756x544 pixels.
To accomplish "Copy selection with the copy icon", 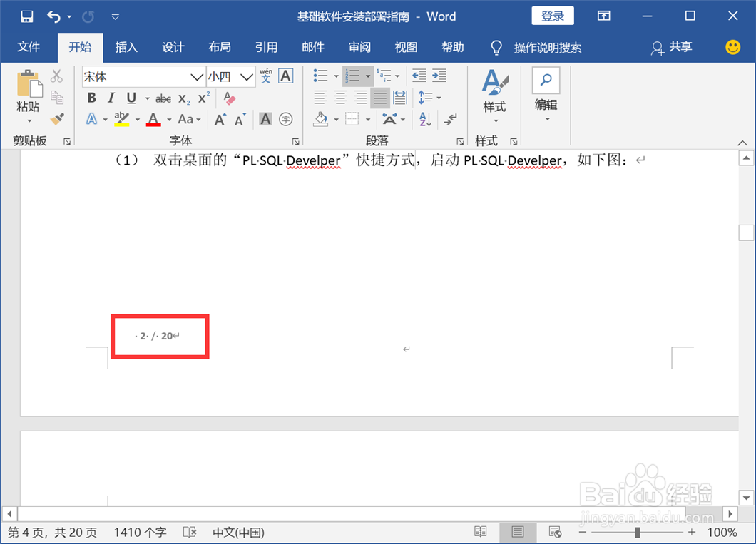I will point(57,98).
